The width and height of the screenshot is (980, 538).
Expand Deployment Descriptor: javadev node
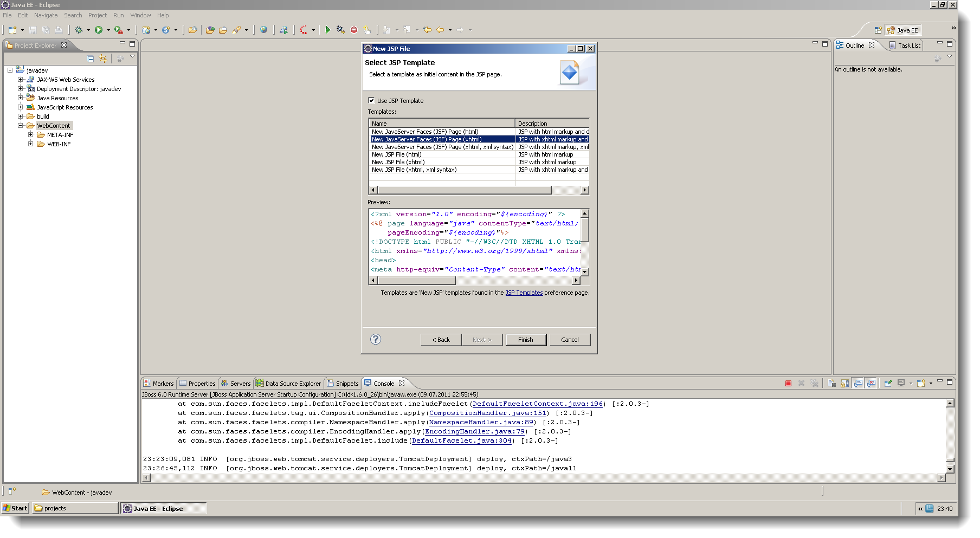click(x=20, y=89)
